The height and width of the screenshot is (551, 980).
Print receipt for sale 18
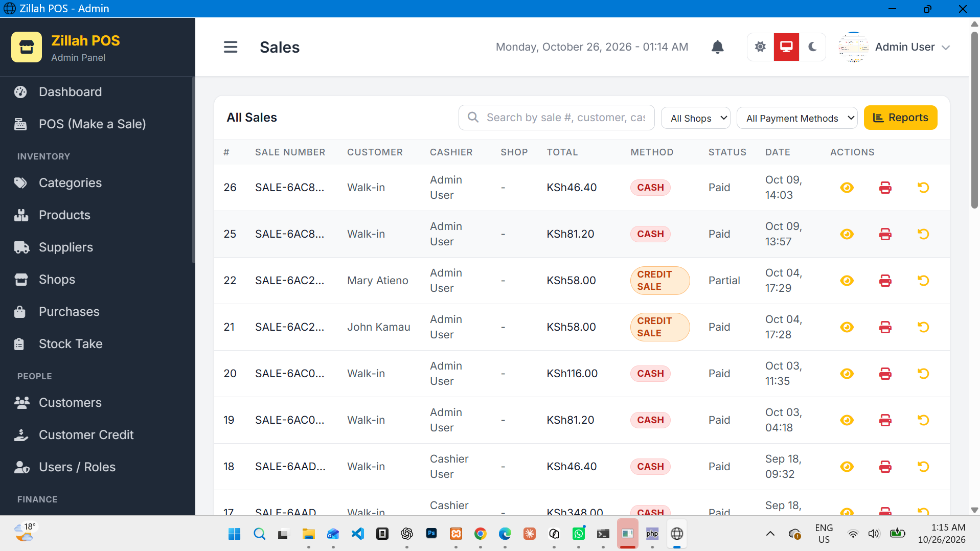point(885,467)
